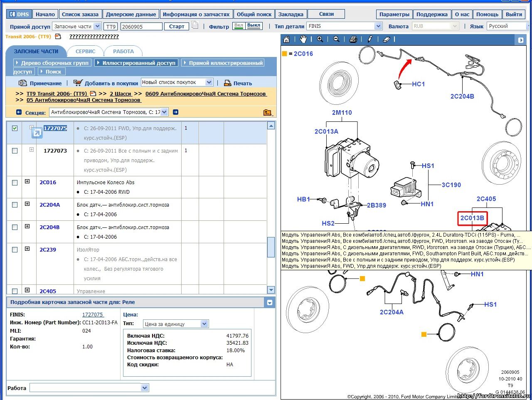Click the parts list scroll-down arrow
Viewport: 532px width, 400px height.
point(271,290)
